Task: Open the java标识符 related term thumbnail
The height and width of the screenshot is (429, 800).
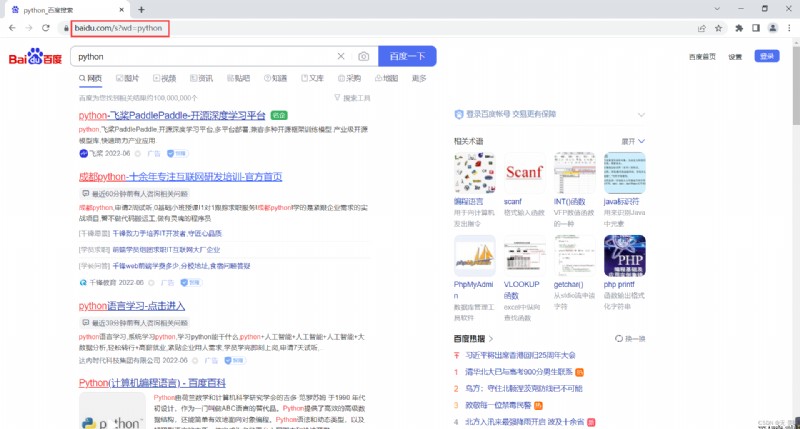Action: coord(624,173)
